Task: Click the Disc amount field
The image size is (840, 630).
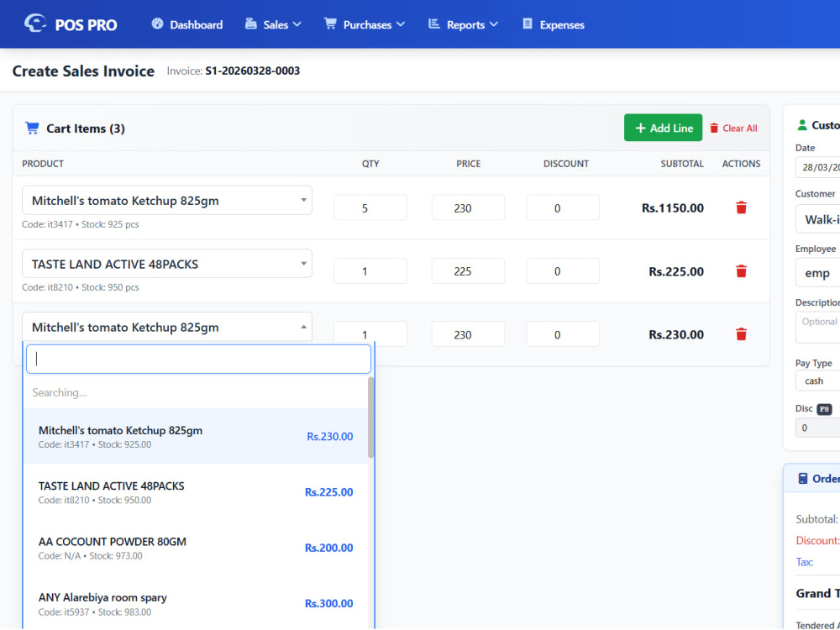Action: pyautogui.click(x=818, y=428)
